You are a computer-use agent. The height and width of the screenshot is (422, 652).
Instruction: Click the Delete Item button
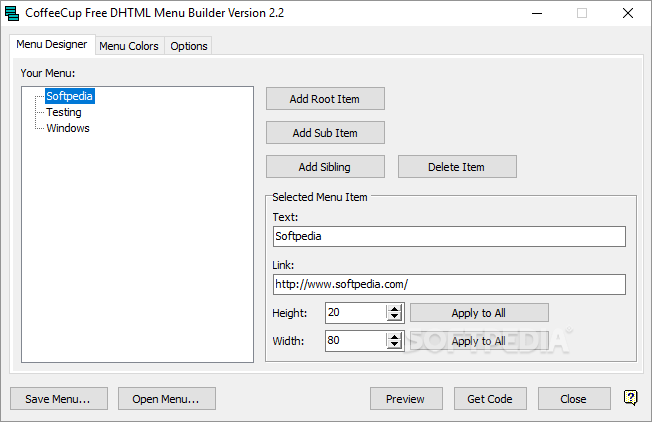coord(457,167)
